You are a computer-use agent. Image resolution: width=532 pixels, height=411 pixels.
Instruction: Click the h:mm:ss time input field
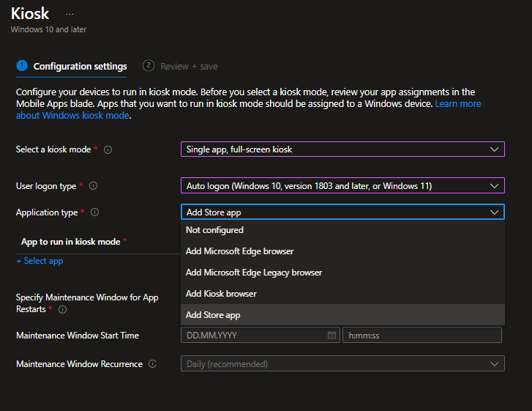(x=422, y=336)
